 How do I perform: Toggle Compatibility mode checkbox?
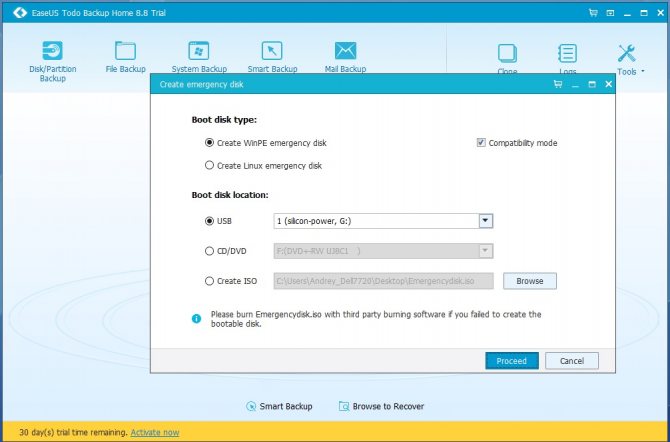(481, 143)
